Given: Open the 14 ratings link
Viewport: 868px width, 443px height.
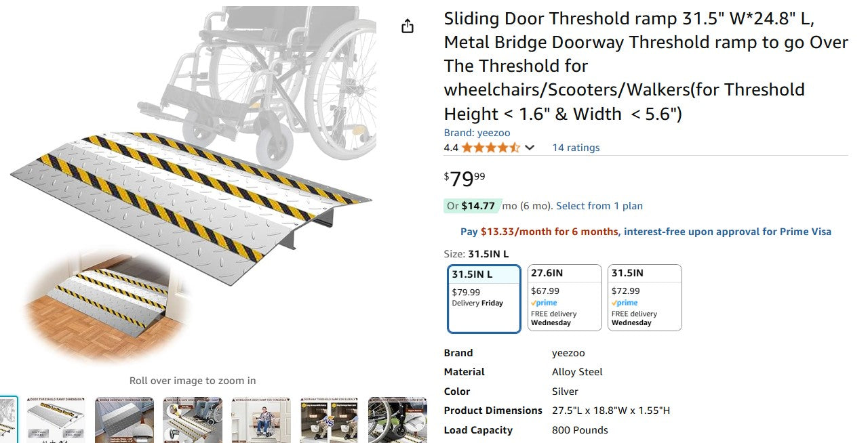Looking at the screenshot, I should pos(576,147).
